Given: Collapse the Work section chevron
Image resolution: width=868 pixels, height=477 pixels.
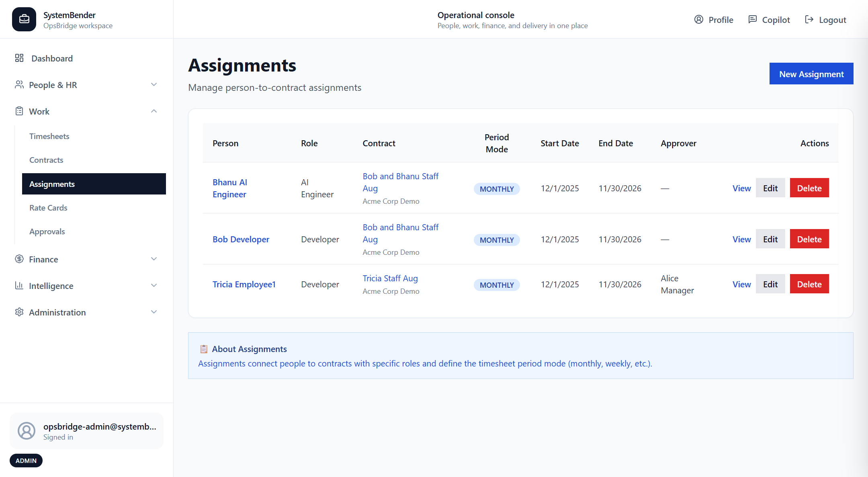Looking at the screenshot, I should [x=154, y=111].
